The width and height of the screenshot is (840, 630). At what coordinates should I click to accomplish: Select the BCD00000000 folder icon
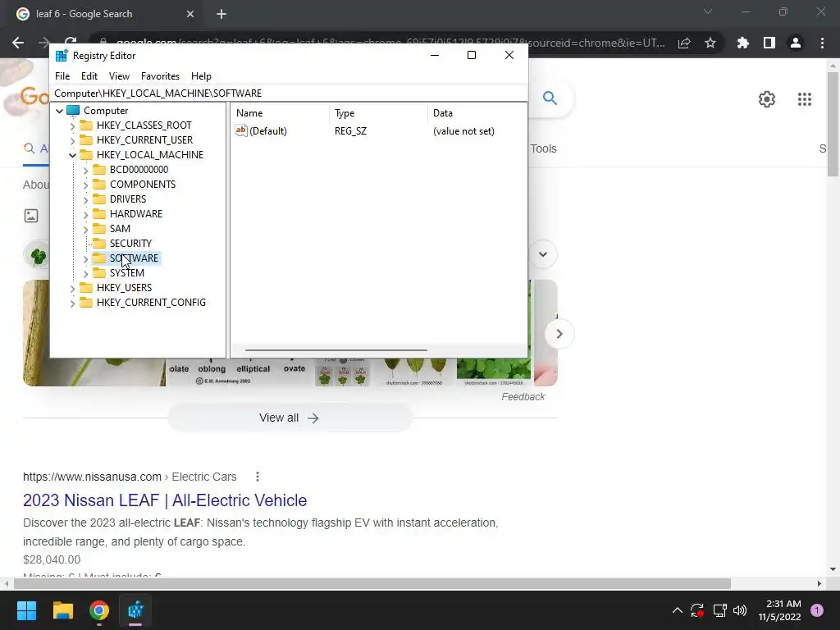[99, 169]
